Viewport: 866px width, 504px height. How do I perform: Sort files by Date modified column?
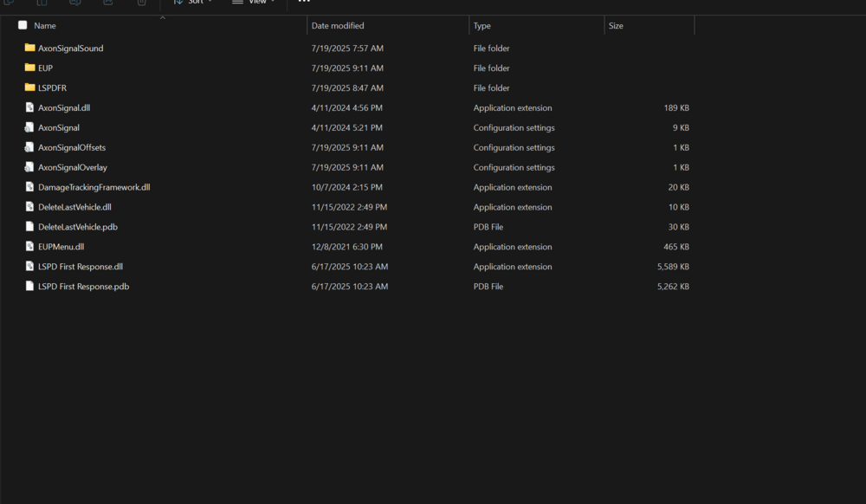(x=338, y=25)
